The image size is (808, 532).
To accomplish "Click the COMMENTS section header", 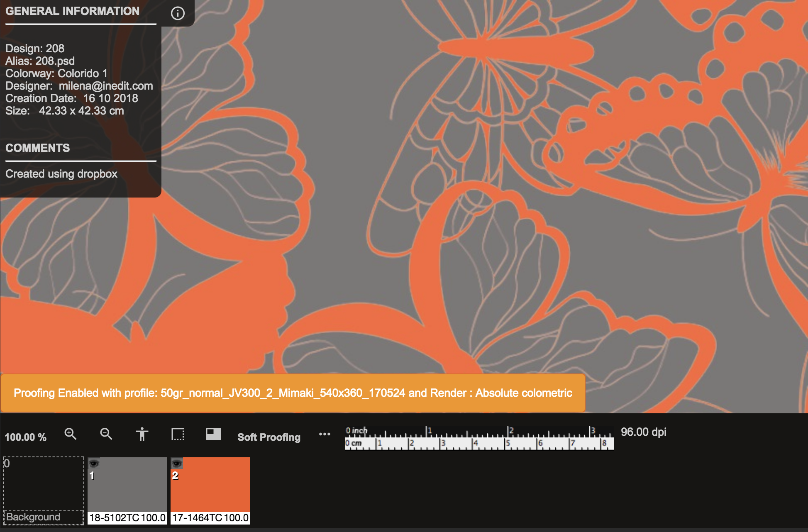I will (x=38, y=148).
